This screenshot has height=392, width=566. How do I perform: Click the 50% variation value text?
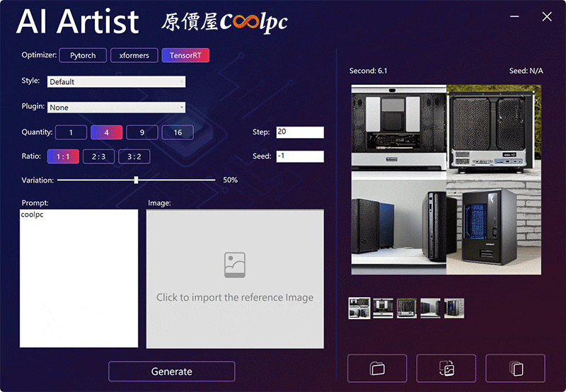click(x=231, y=180)
